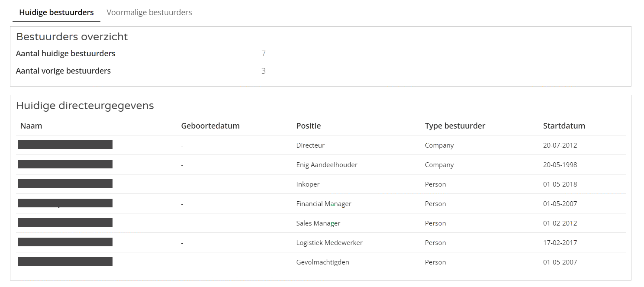Click the Aantal huidige bestuurders value 7
Image resolution: width=644 pixels, height=287 pixels.
[x=263, y=54]
